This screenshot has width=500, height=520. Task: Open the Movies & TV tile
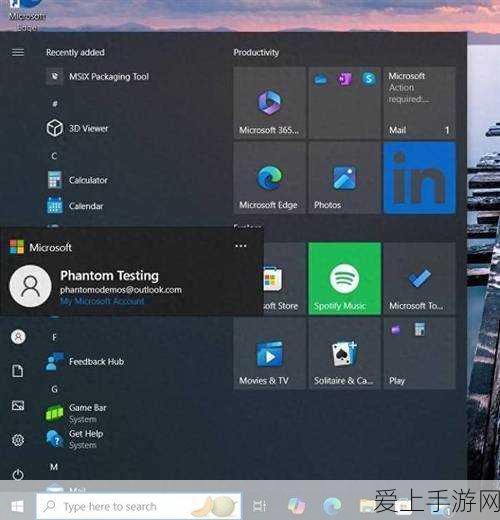coord(269,353)
